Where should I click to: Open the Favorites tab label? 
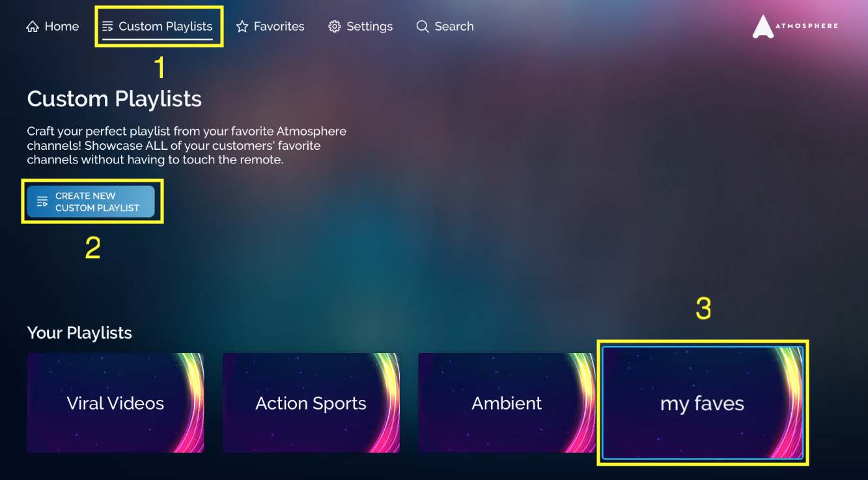(x=279, y=27)
